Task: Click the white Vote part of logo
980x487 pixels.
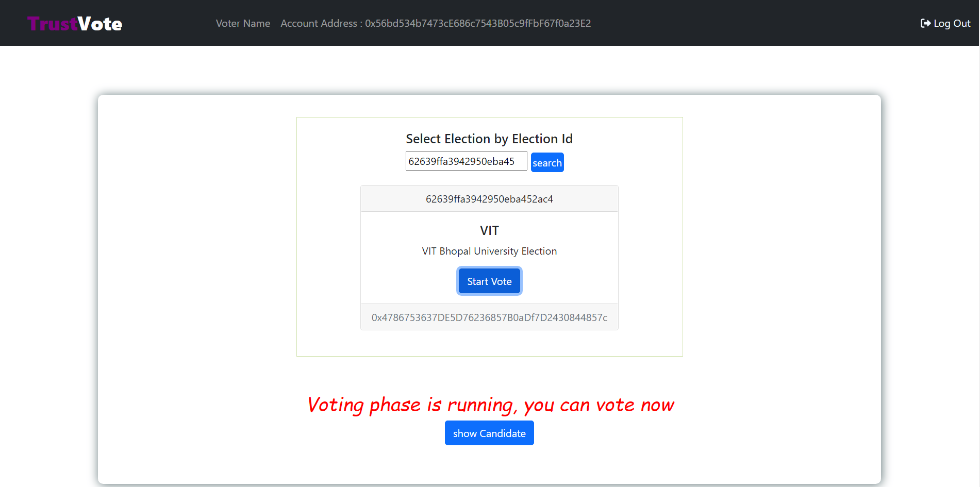Action: click(100, 24)
